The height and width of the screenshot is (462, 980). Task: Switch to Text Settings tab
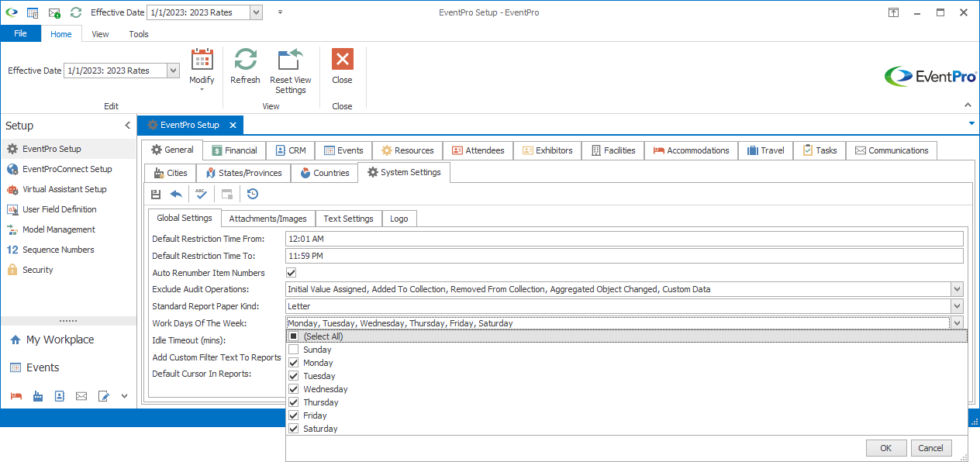point(349,219)
